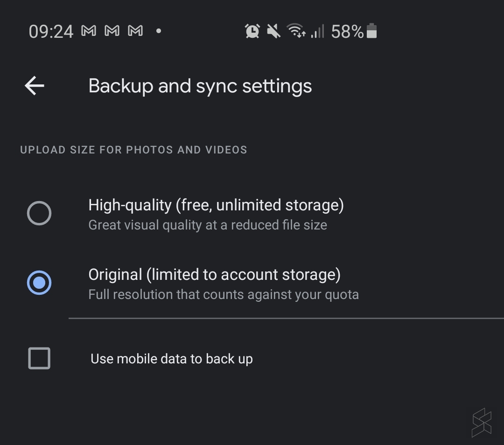504x445 pixels.
Task: Tap the Wi-Fi status icon
Action: [296, 31]
